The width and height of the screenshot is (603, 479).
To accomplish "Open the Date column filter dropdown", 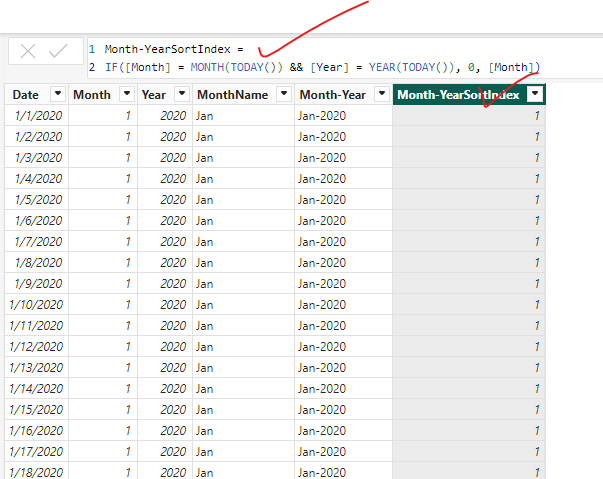I will (x=58, y=94).
